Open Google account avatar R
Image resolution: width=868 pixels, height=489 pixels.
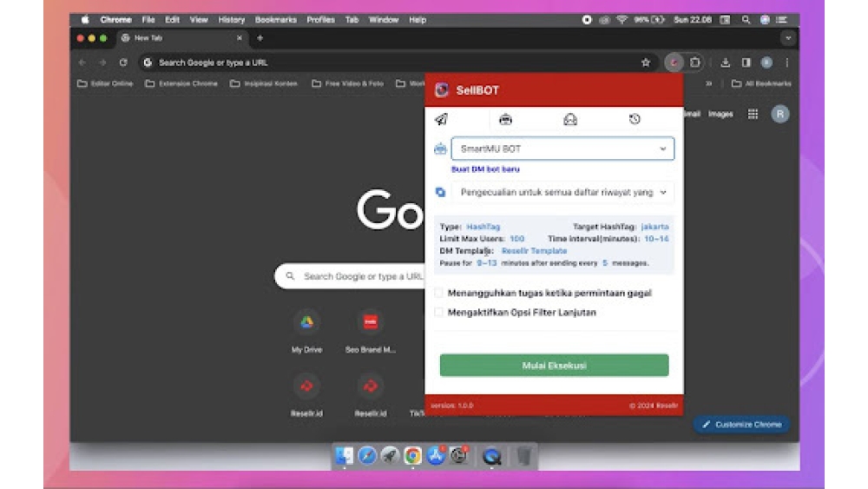[780, 114]
